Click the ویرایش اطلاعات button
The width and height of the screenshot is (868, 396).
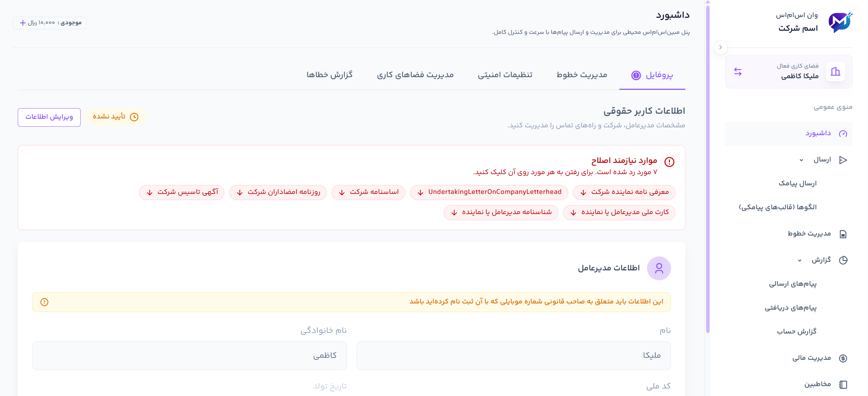[x=49, y=117]
